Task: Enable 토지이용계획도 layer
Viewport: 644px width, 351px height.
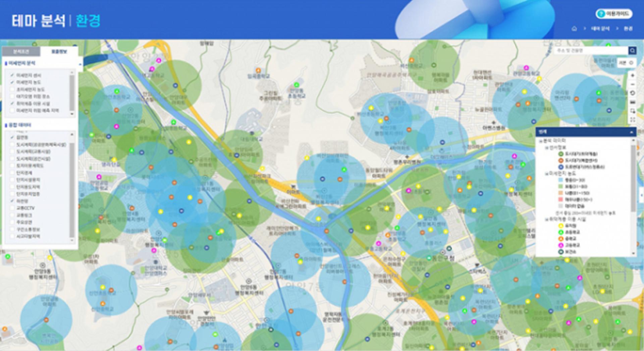Action: point(12,166)
